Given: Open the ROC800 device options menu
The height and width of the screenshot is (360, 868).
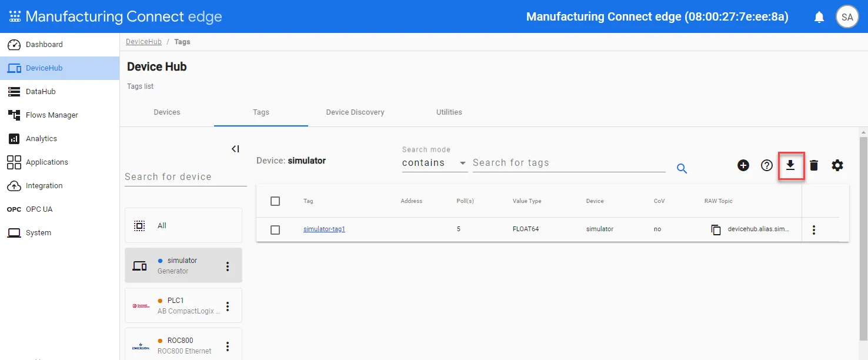Looking at the screenshot, I should tap(228, 346).
